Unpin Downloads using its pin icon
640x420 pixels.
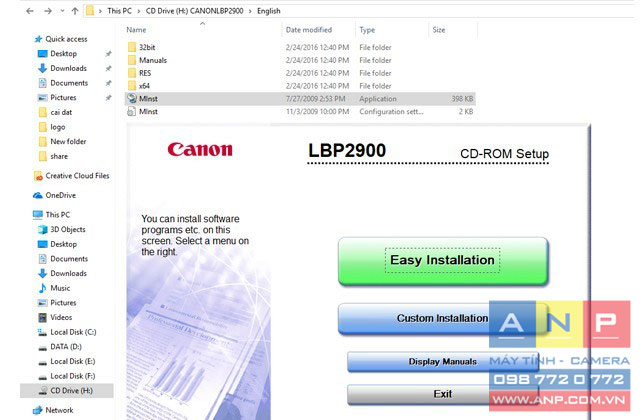click(x=108, y=69)
